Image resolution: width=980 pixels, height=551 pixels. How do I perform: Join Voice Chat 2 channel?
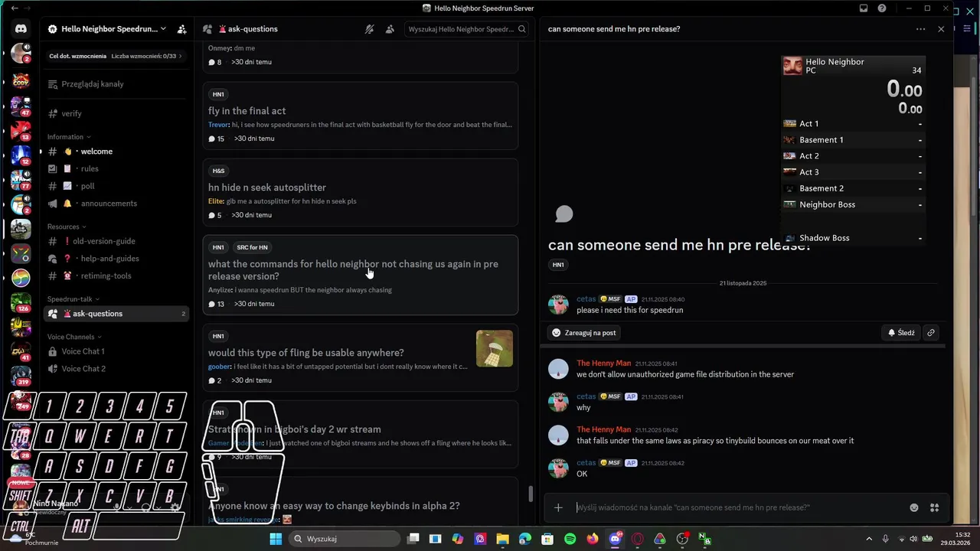tap(116, 369)
